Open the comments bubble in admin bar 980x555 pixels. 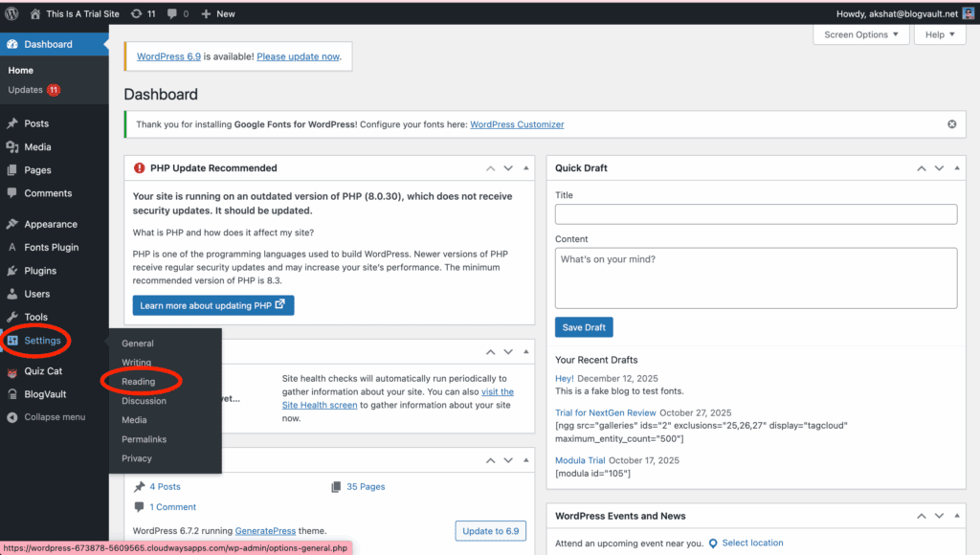pos(177,13)
